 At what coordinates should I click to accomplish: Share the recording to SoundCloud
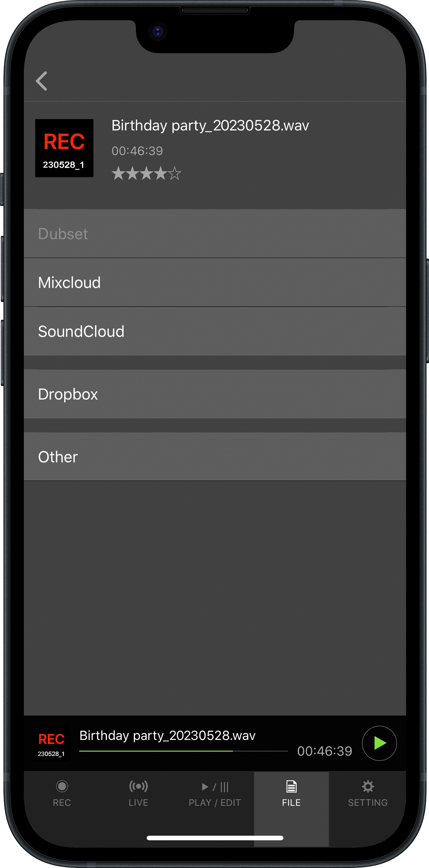point(215,331)
